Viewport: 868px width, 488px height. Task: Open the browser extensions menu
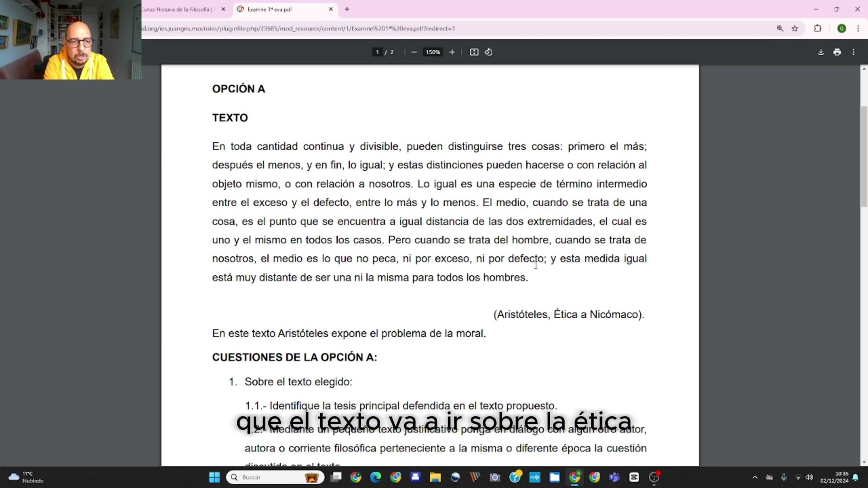click(x=817, y=28)
